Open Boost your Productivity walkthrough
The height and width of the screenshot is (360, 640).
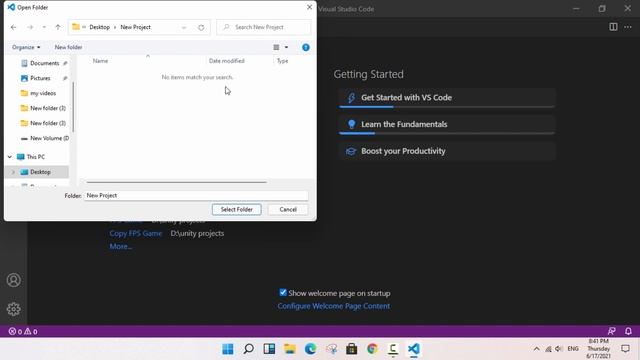(447, 151)
